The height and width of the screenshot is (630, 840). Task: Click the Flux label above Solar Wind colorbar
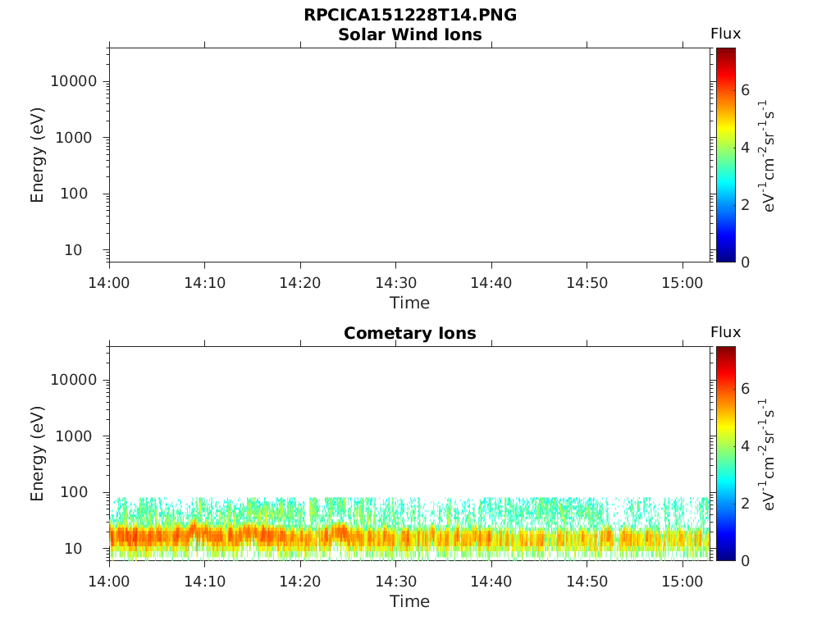pyautogui.click(x=725, y=34)
